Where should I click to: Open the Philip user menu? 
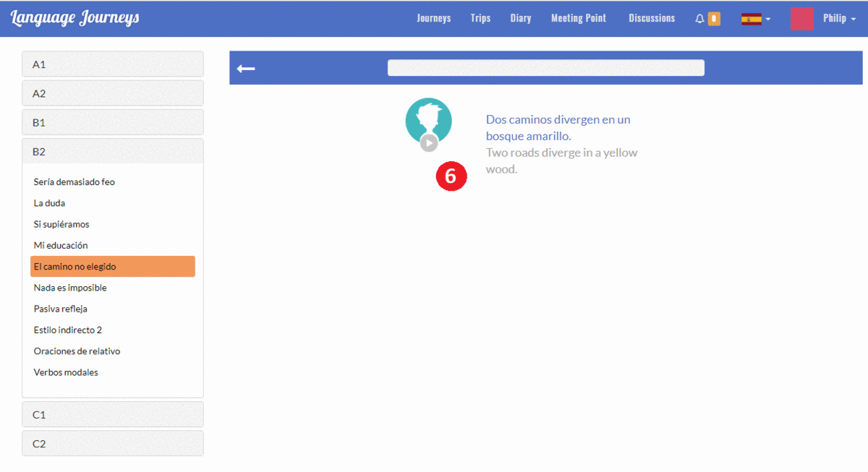coord(839,19)
